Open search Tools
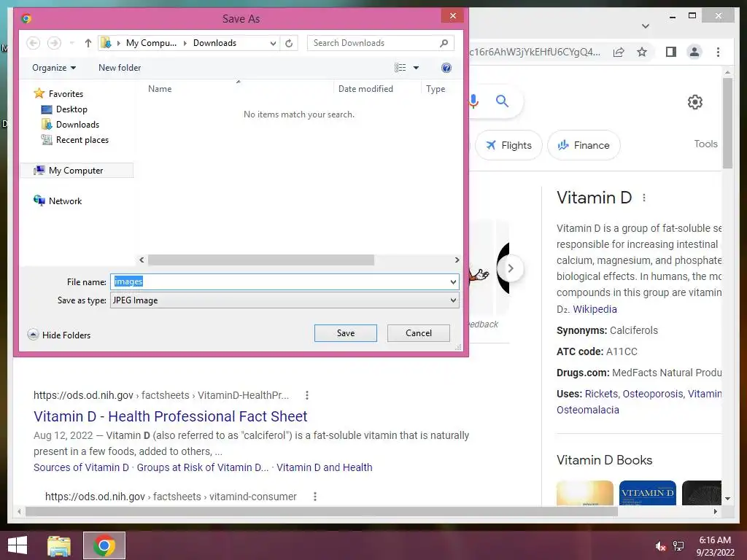This screenshot has width=747, height=560. coord(705,144)
